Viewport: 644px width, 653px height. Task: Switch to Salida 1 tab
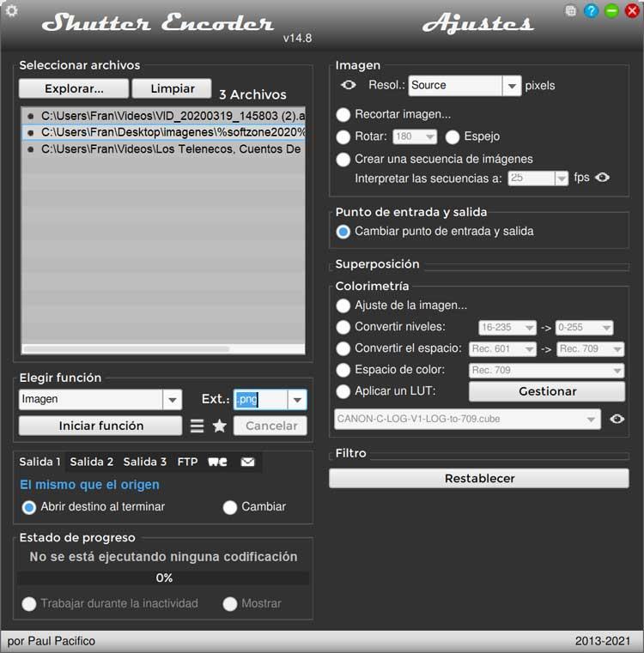click(x=40, y=462)
